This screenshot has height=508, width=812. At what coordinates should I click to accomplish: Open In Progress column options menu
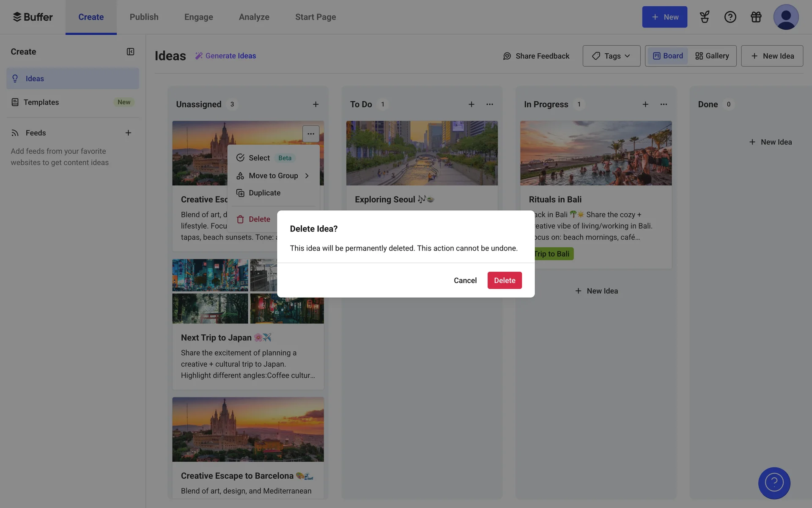tap(663, 104)
